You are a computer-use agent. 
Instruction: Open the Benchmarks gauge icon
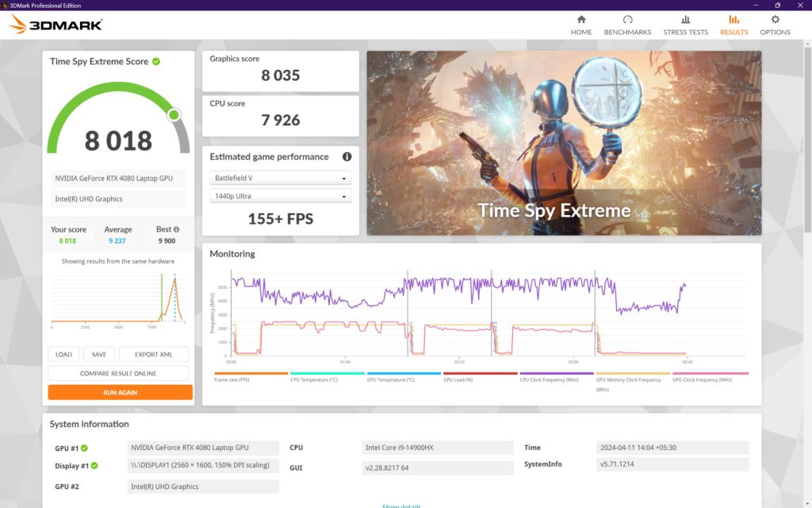click(x=627, y=20)
